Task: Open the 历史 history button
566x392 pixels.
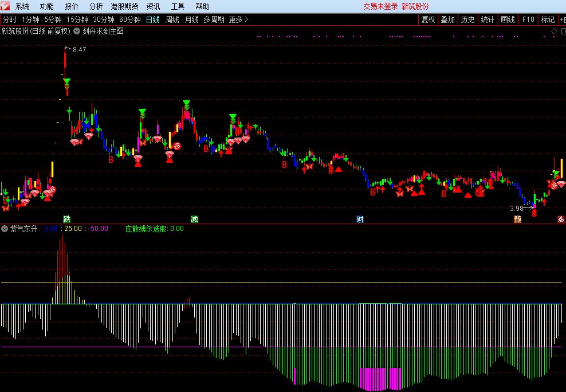Action: click(468, 19)
